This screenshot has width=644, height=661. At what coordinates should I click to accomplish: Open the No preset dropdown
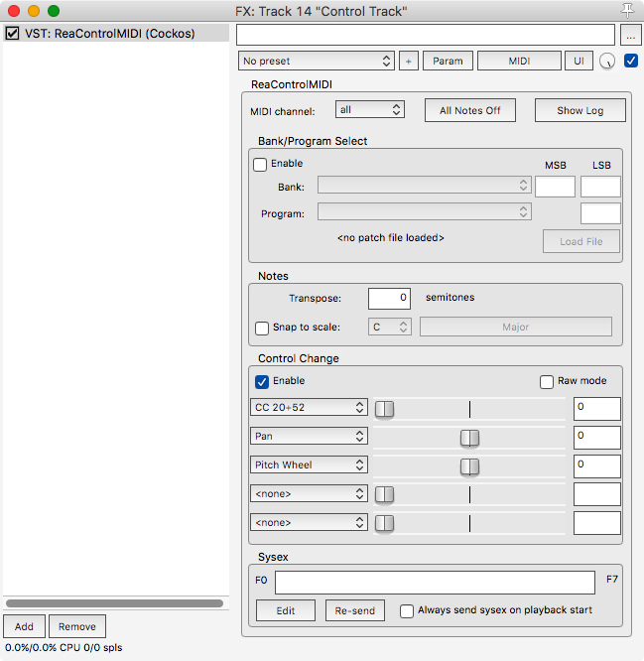(318, 61)
